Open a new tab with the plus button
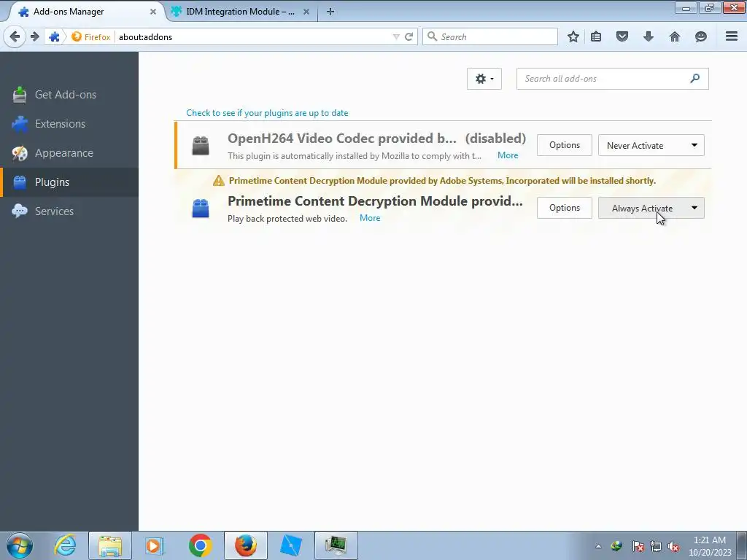Image resolution: width=747 pixels, height=560 pixels. point(330,12)
